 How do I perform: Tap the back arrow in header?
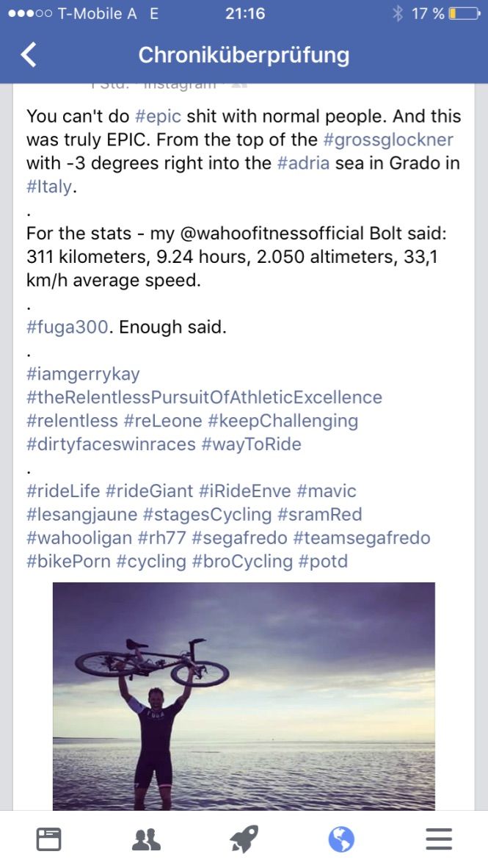29,55
